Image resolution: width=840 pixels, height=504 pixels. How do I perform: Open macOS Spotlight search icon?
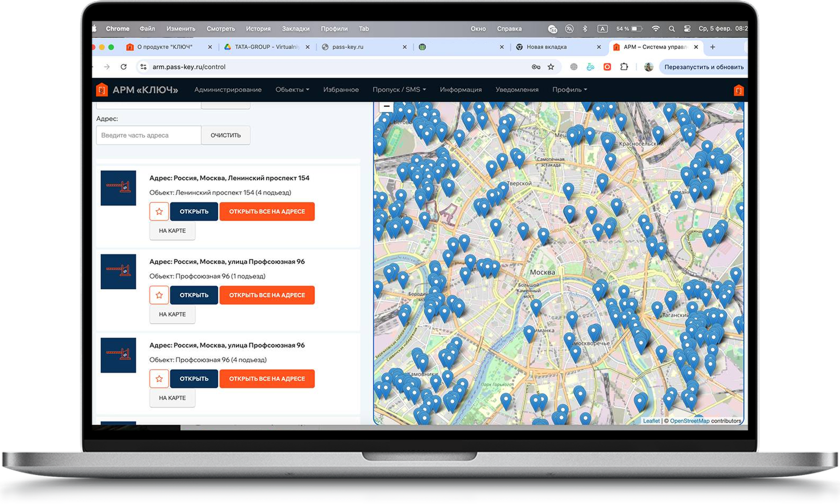click(x=671, y=29)
